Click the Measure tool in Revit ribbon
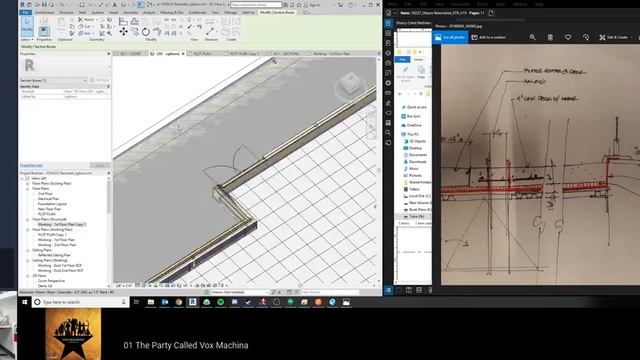 coord(211,31)
